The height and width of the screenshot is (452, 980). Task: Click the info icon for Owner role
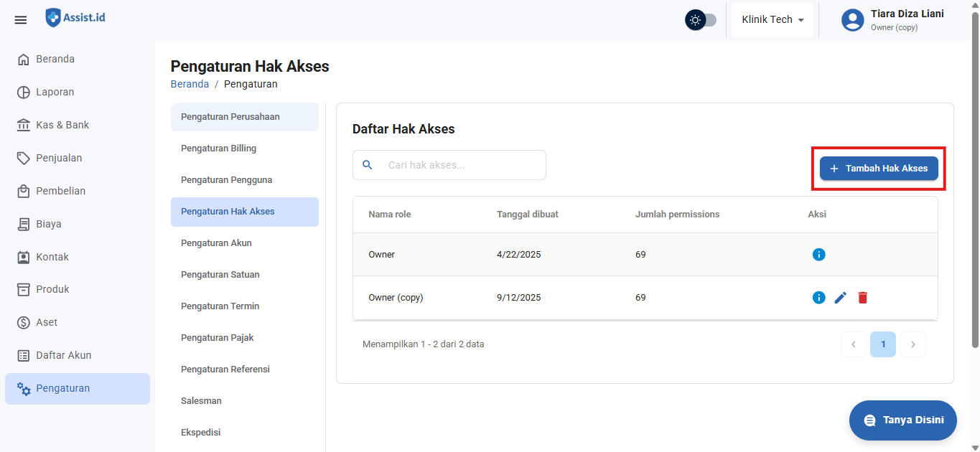[x=818, y=255]
